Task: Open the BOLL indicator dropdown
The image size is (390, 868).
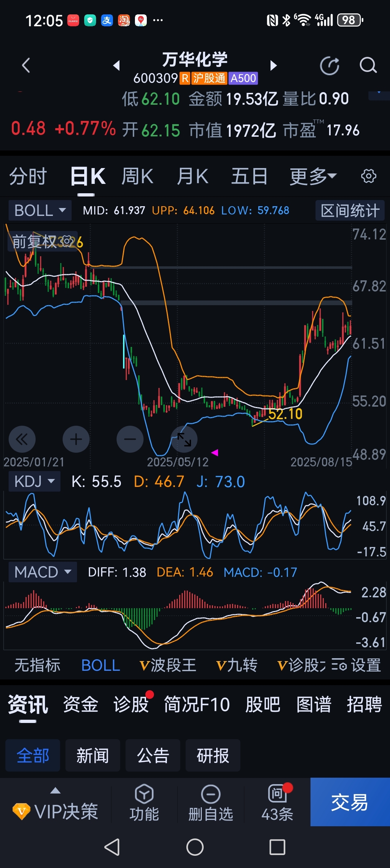Action: pyautogui.click(x=40, y=210)
